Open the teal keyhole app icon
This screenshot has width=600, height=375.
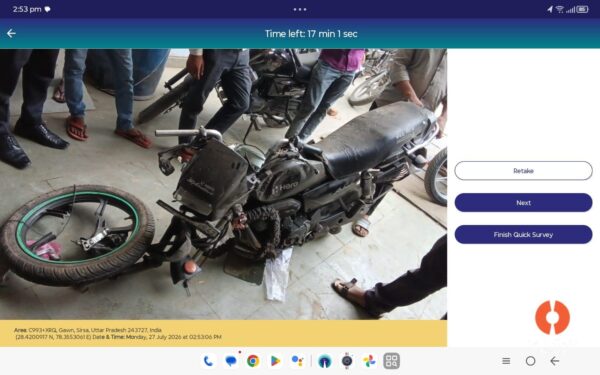(324, 361)
